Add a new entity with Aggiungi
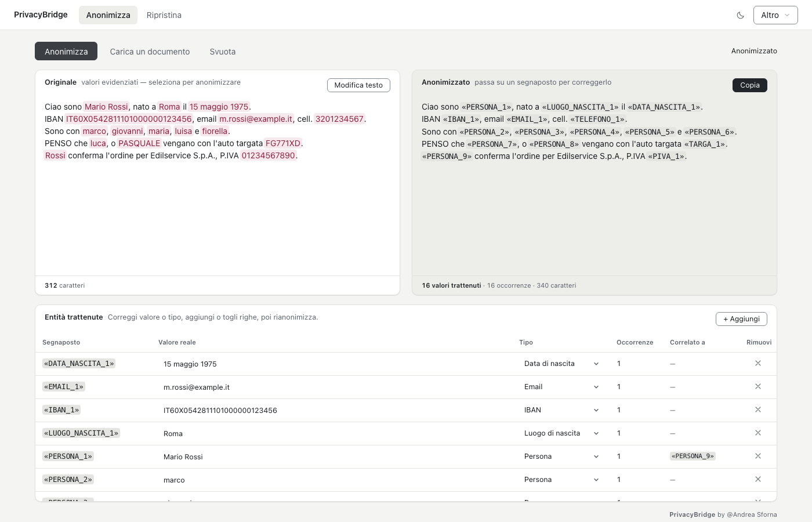 click(x=741, y=319)
